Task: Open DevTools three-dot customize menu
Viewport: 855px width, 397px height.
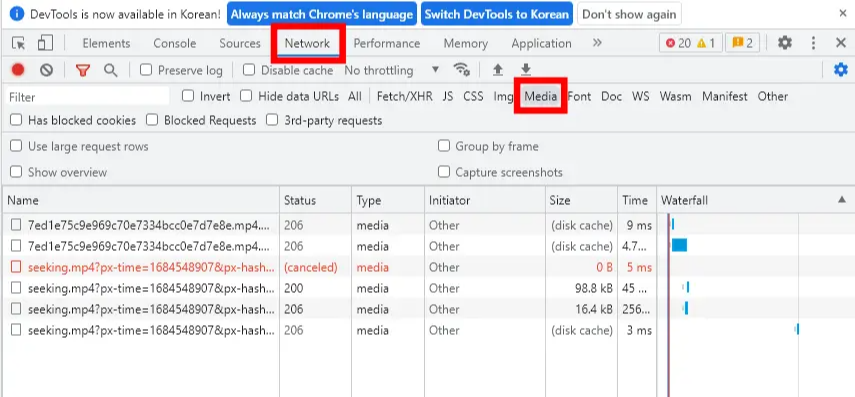Action: (814, 43)
